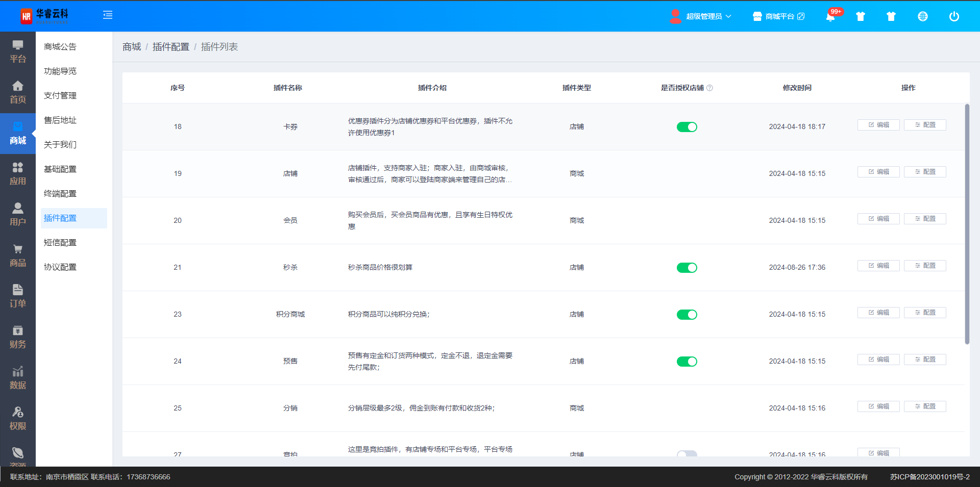Toggle store authorization for 卡券 plugin
The height and width of the screenshot is (487, 980).
coord(687,127)
